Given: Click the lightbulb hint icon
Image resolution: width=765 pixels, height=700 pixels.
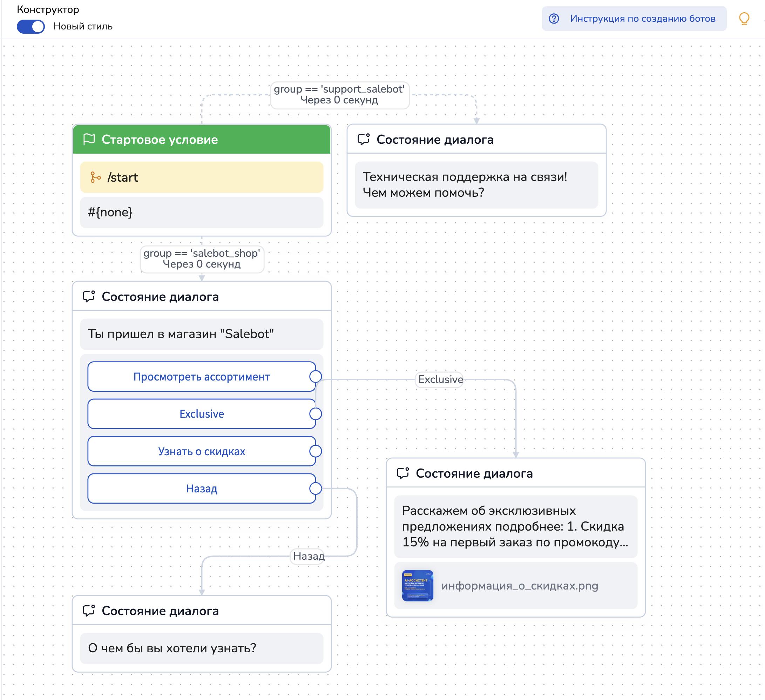Looking at the screenshot, I should click(744, 19).
